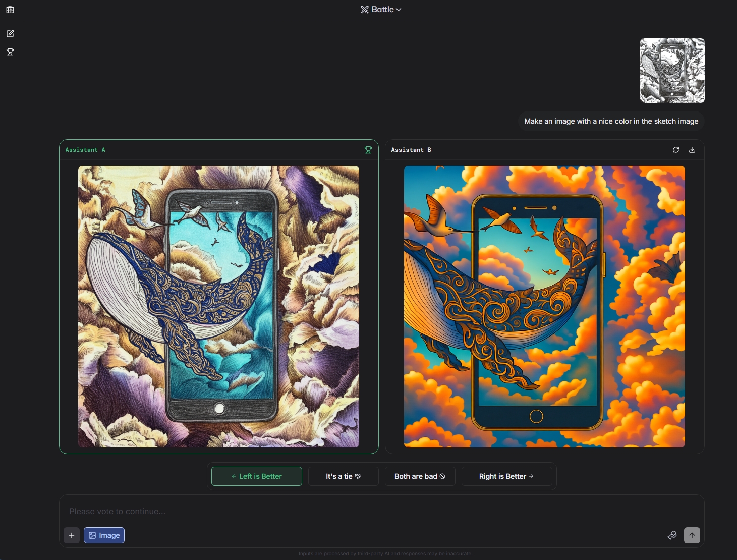The width and height of the screenshot is (737, 560).
Task: Open the leaderboard trophy icon in the sidebar
Action: 10,52
